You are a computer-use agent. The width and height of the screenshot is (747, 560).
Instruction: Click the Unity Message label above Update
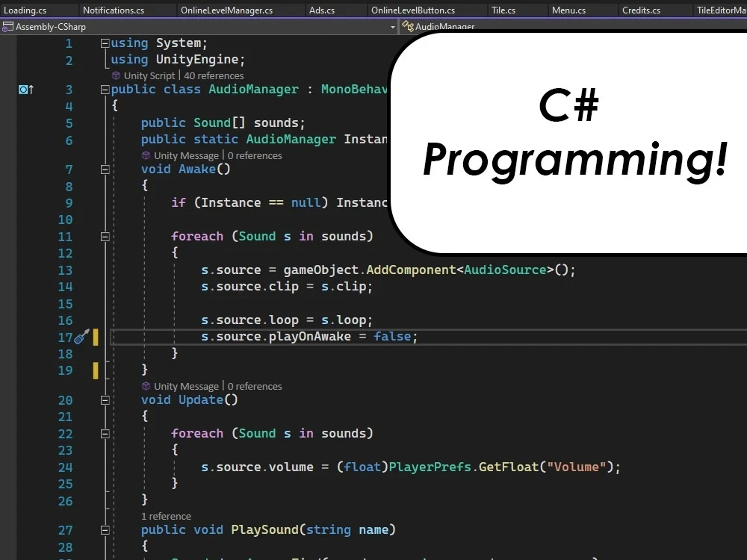[186, 386]
